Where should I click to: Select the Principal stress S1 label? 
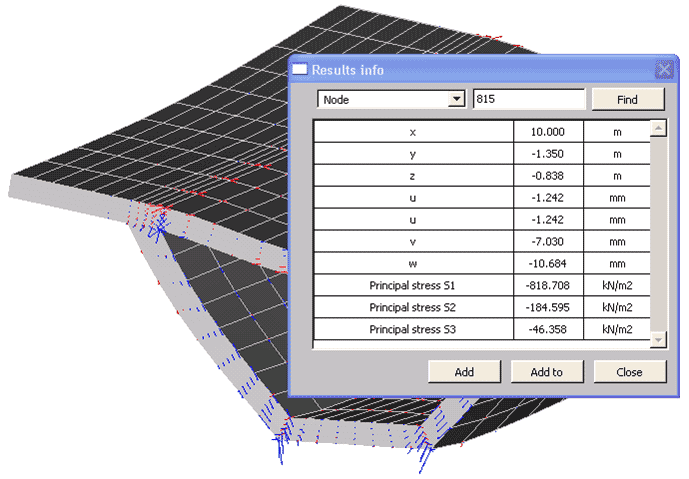coord(412,286)
